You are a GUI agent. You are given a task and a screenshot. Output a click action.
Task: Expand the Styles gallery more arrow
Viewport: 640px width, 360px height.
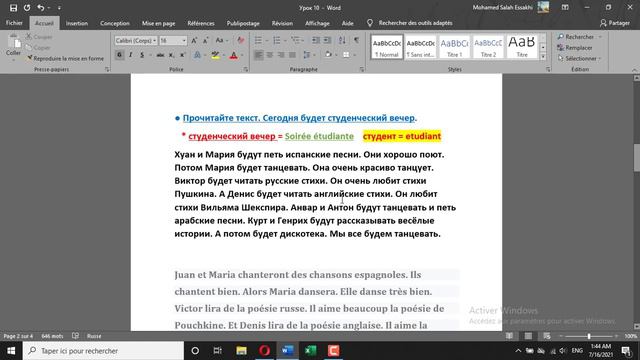click(x=543, y=57)
